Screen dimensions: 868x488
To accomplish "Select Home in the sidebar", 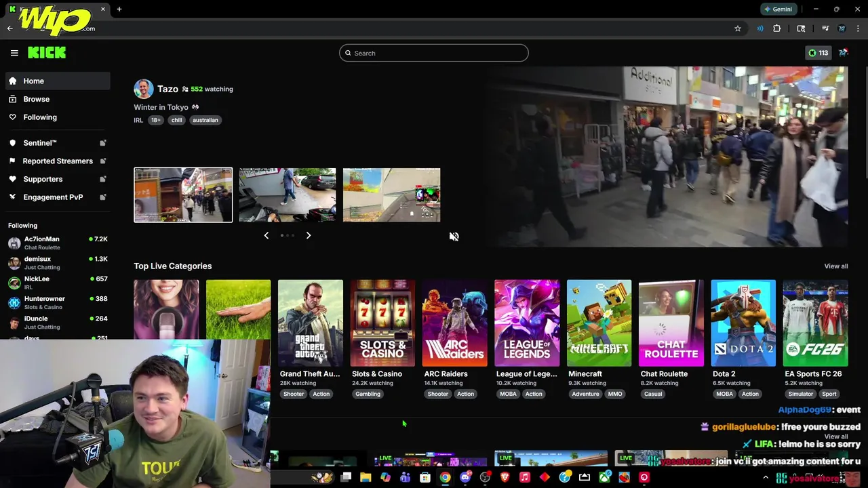I will click(x=58, y=81).
